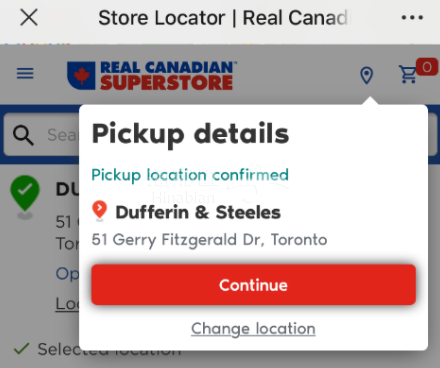
Task: Click the Pickup location confirmed text
Action: coord(190,175)
